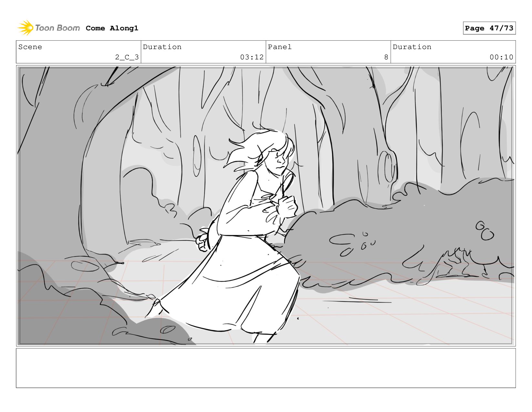The height and width of the screenshot is (412, 532).
Task: Click the project title "Come Along1"
Action: click(112, 28)
